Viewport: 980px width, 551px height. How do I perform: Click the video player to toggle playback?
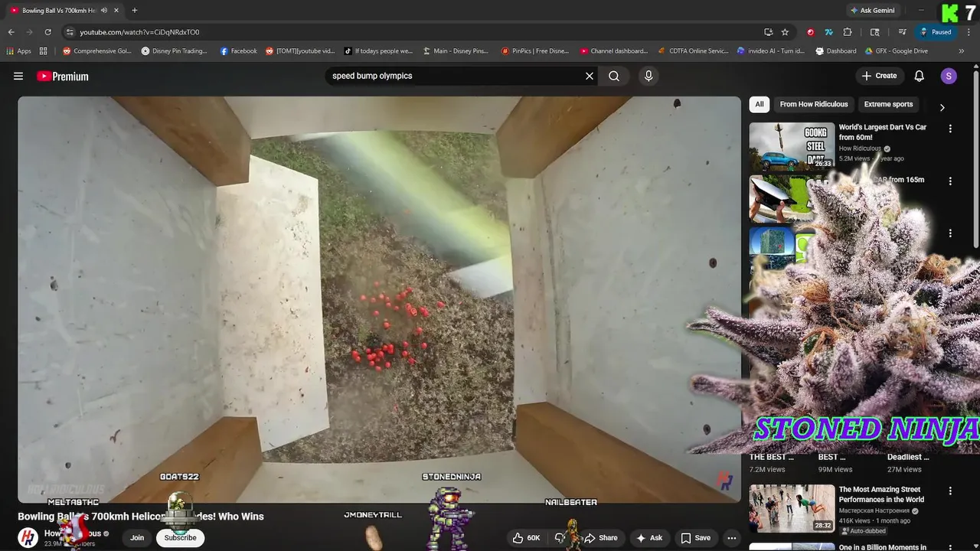tap(379, 298)
